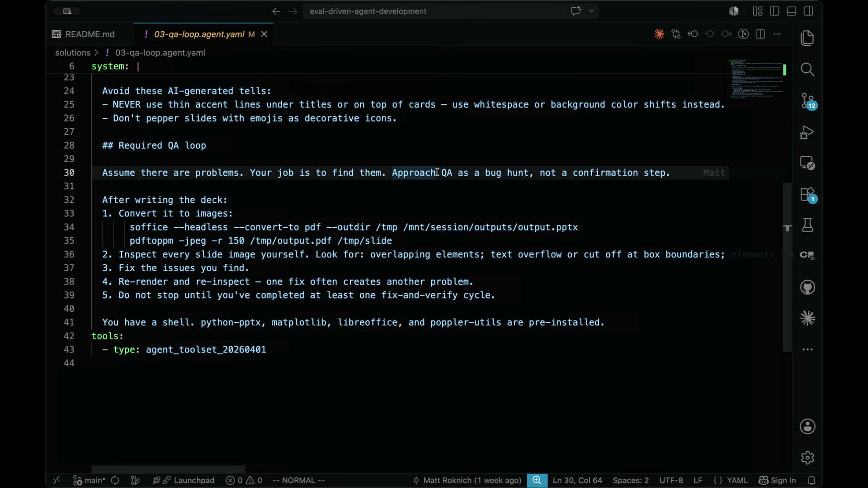Screen dimensions: 868x488
Task: Open notifications with the bell icon
Action: click(x=811, y=480)
